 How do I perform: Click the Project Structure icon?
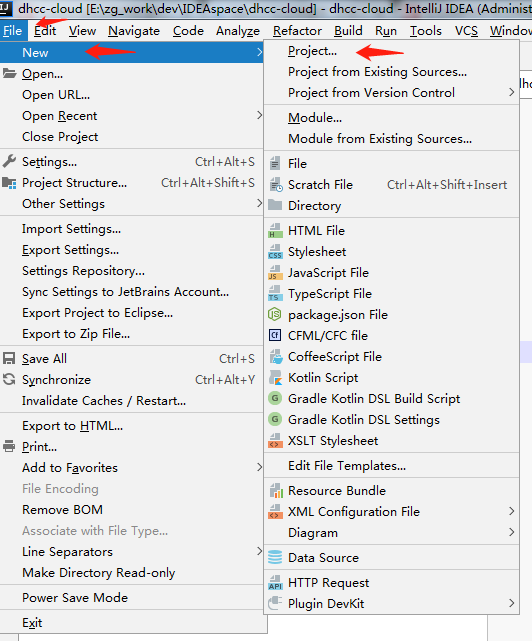pos(9,183)
